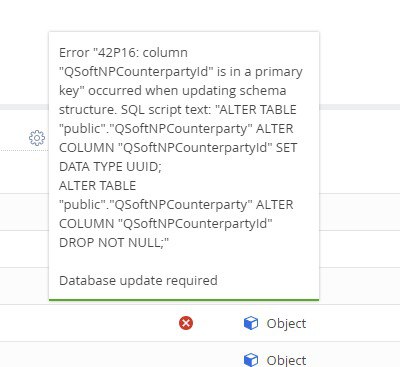Click the red error X icon
This screenshot has height=367, width=400.
coord(186,323)
